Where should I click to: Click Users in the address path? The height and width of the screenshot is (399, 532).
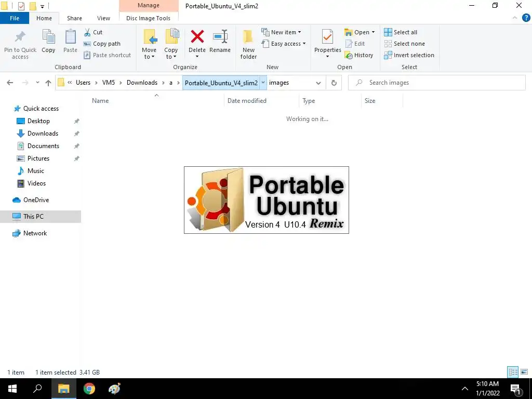83,83
